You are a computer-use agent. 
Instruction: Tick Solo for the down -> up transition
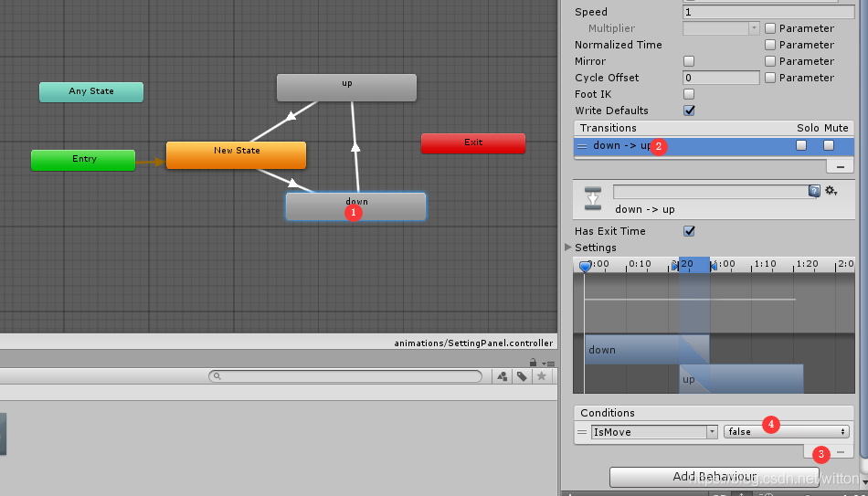[x=801, y=145]
